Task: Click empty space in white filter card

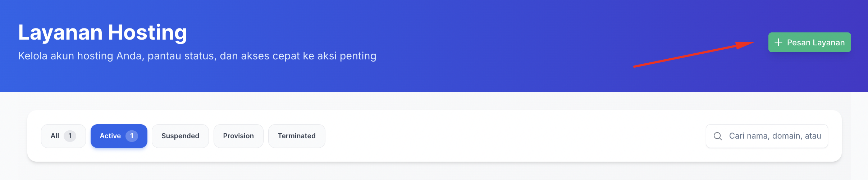Action: [503, 136]
